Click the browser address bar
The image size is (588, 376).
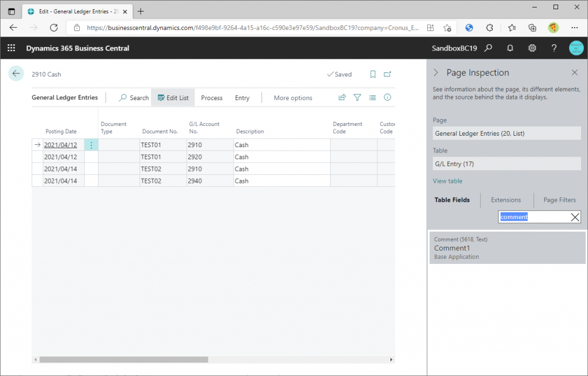253,28
